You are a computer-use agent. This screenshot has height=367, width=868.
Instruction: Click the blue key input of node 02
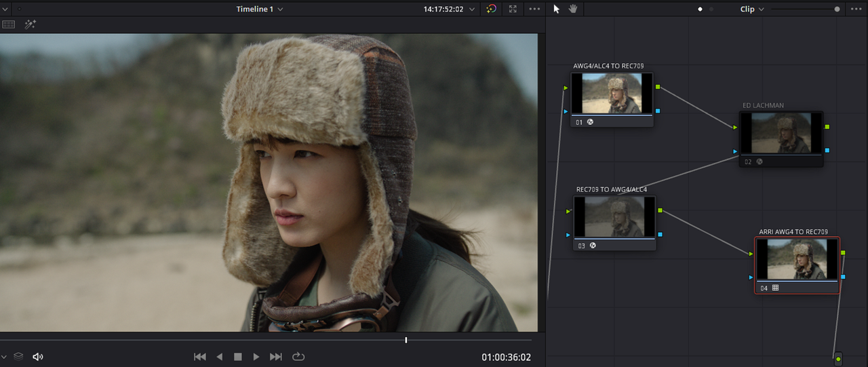[734, 151]
